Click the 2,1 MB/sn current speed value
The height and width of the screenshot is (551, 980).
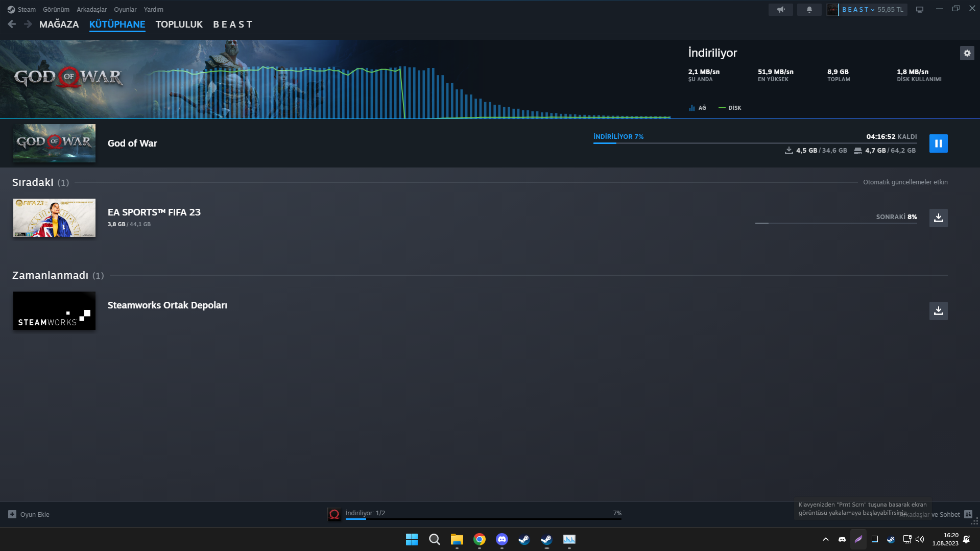(x=704, y=71)
